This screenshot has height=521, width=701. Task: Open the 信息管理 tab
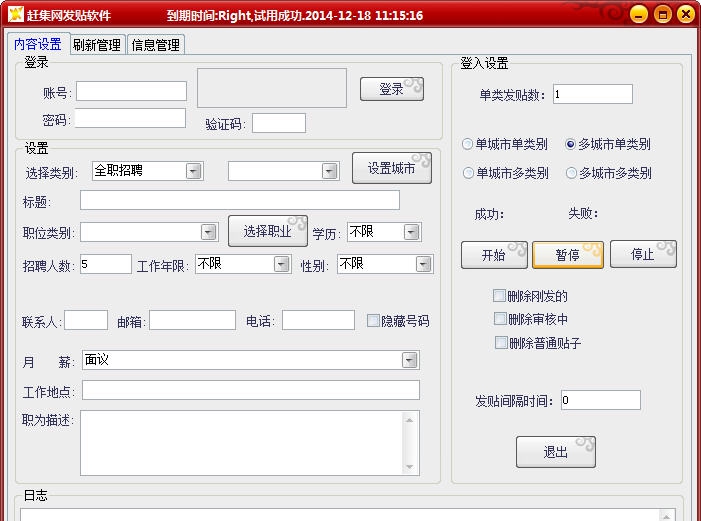coord(156,45)
